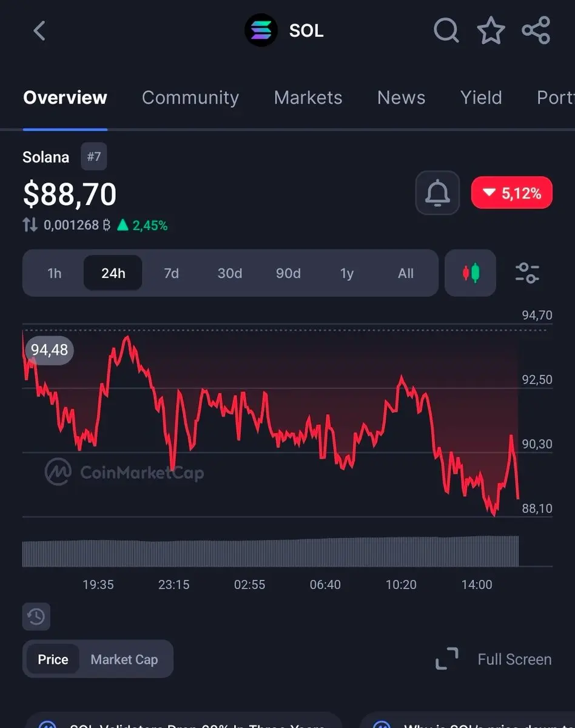Tap the 90,30 axis label
Viewport: 575px width, 728px height.
(537, 444)
